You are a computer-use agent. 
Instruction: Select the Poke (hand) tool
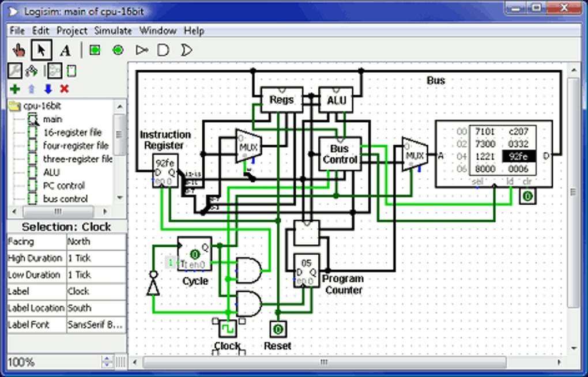18,50
